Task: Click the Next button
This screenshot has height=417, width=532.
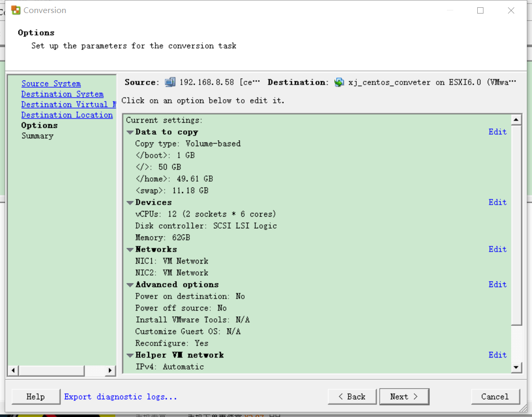Action: (404, 397)
